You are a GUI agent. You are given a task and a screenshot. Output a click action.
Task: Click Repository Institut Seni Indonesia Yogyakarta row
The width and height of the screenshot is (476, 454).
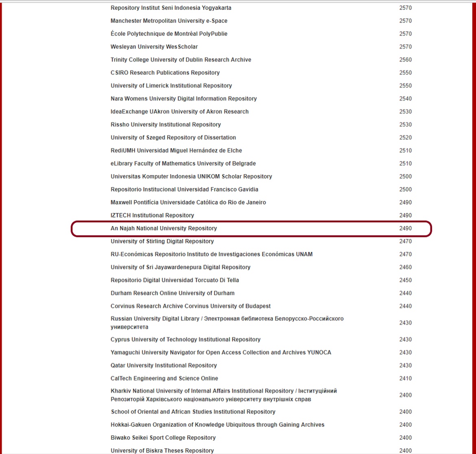coord(171,8)
